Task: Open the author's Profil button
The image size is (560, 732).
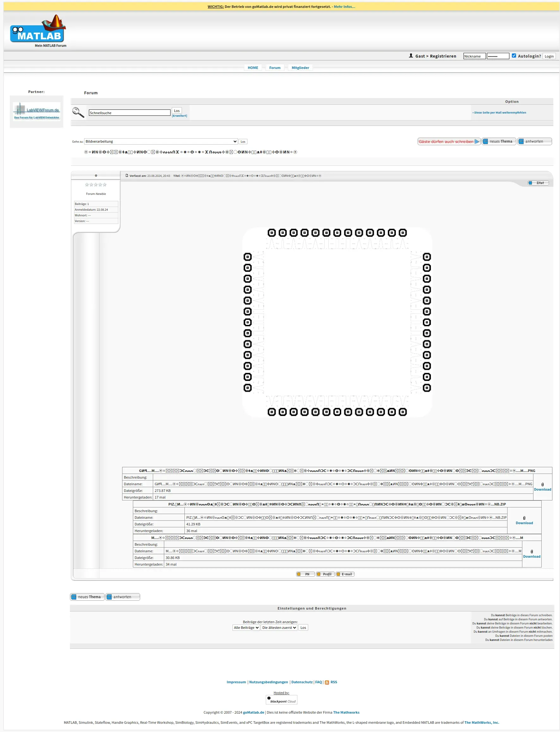Action: click(x=325, y=574)
